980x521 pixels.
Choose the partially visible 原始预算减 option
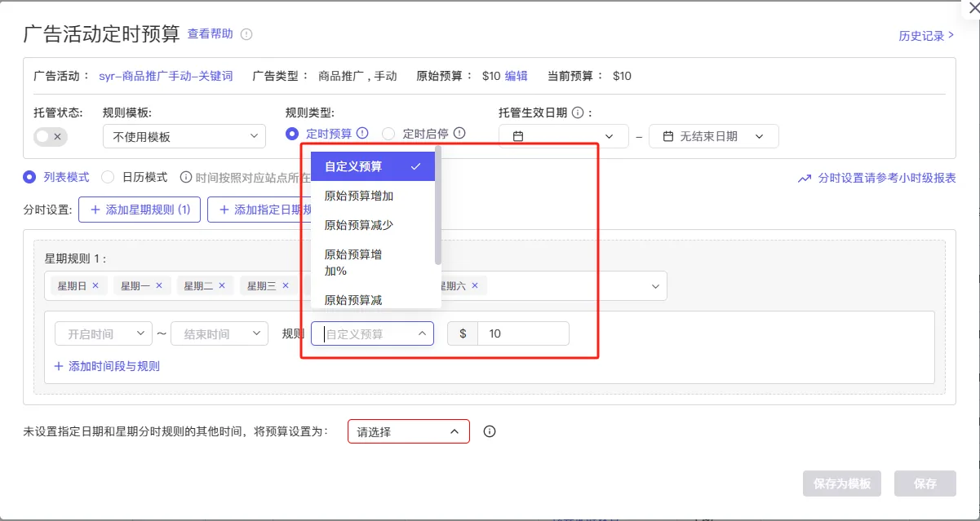tap(373, 298)
